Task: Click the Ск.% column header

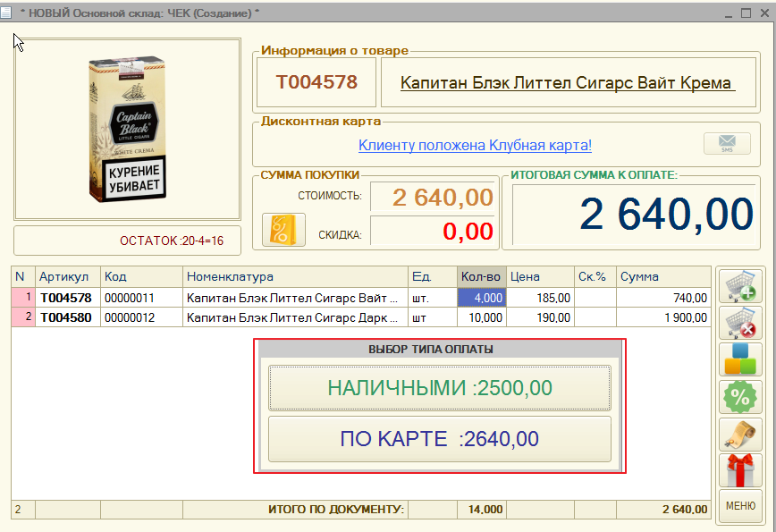Action: (x=595, y=276)
